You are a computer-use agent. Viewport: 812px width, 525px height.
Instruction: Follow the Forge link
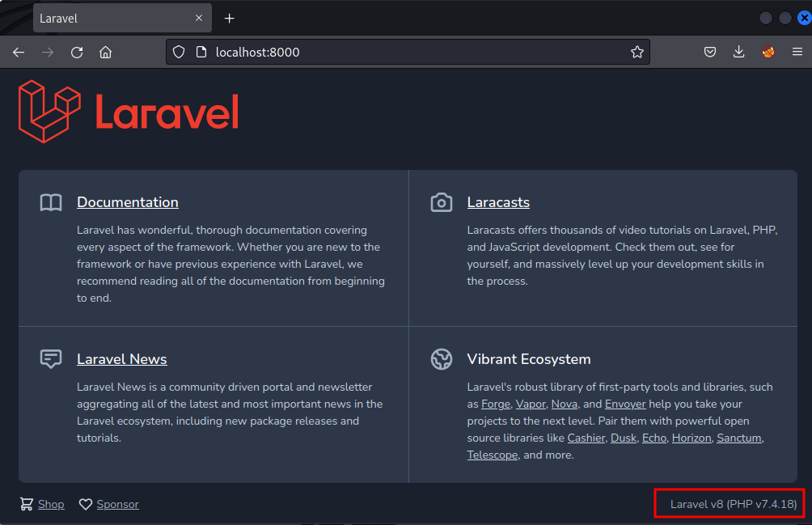[x=496, y=404]
